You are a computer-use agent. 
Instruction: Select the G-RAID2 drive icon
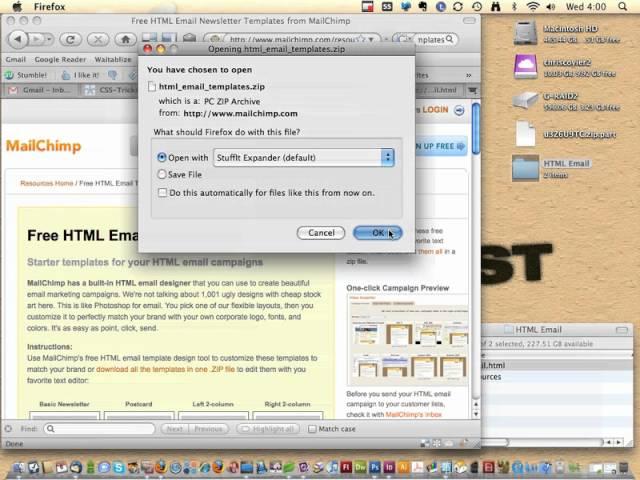525,100
